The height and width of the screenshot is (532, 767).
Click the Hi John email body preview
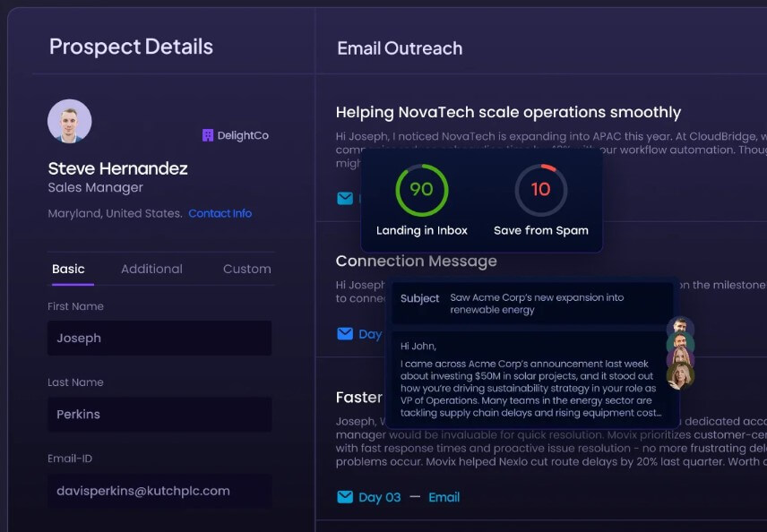pos(533,380)
